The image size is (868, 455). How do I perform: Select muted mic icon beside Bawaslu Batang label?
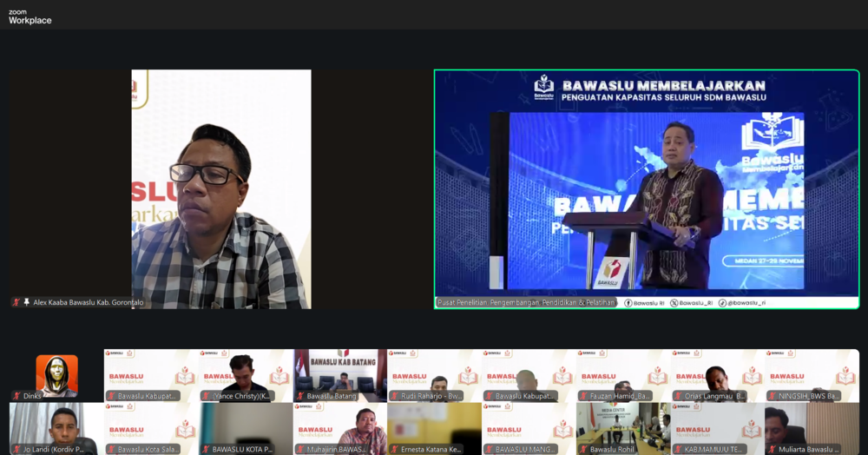point(300,396)
